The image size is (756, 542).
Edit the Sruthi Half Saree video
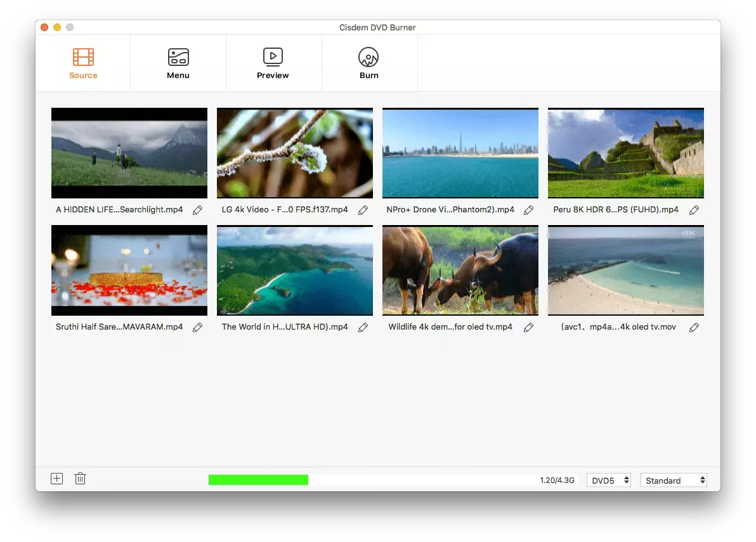(197, 327)
